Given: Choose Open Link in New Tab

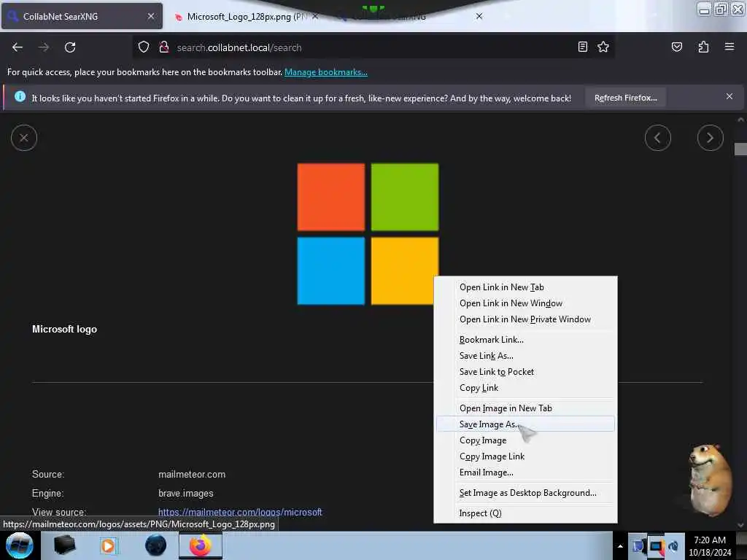Looking at the screenshot, I should point(525,287).
